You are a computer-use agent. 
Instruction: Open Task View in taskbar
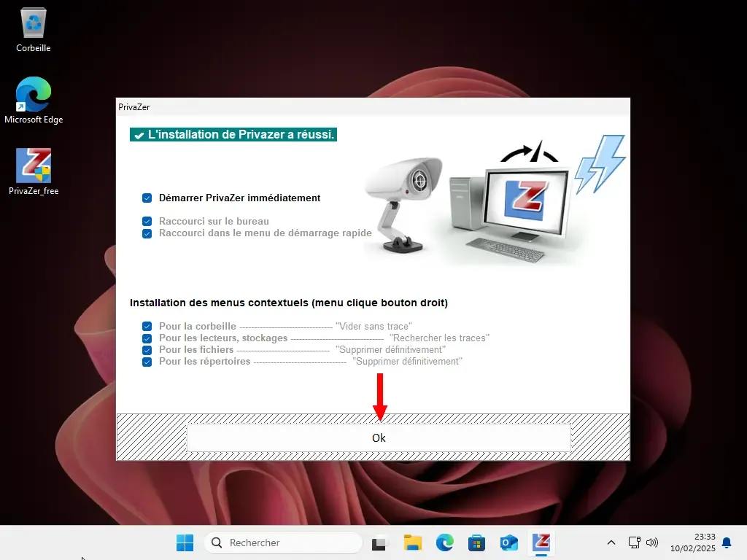(379, 542)
